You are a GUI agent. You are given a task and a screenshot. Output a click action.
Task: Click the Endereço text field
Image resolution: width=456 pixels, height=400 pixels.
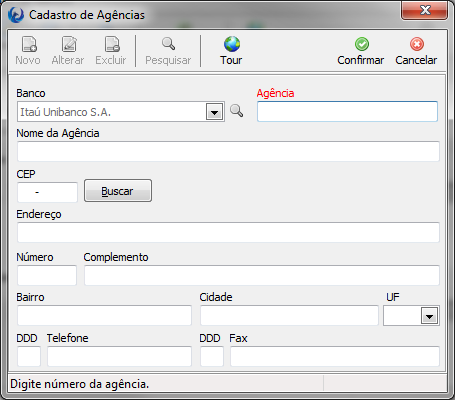click(x=228, y=232)
